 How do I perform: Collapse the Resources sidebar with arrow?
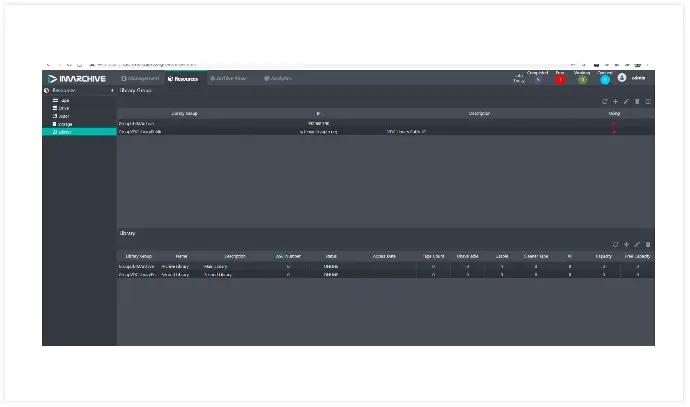click(x=111, y=91)
